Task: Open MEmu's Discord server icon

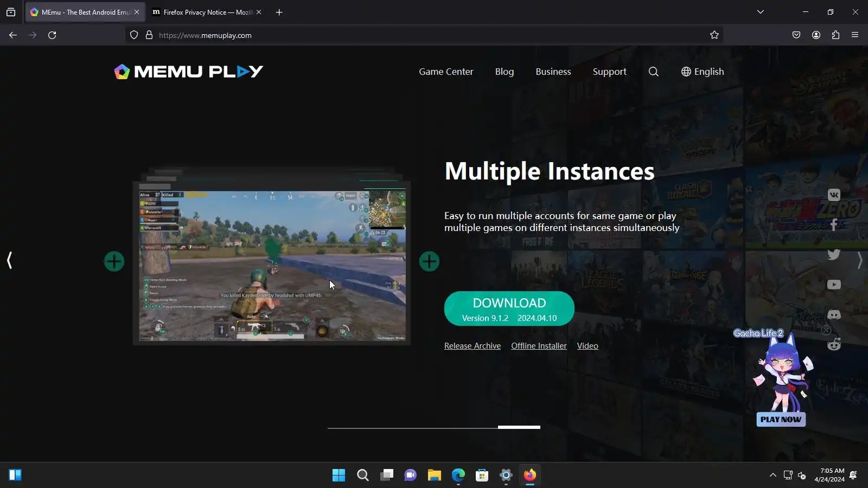Action: point(834,314)
